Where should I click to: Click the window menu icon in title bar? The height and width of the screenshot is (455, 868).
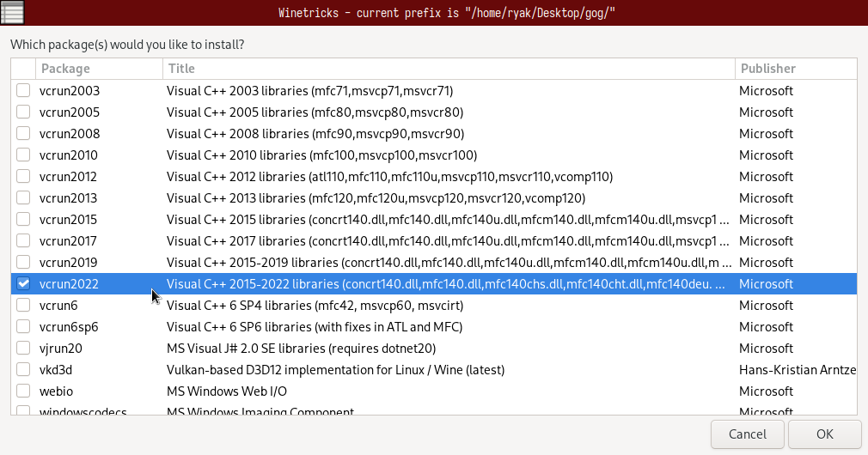click(12, 12)
